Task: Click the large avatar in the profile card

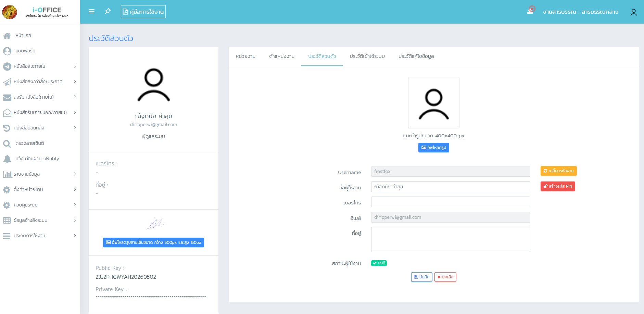Action: [x=154, y=85]
